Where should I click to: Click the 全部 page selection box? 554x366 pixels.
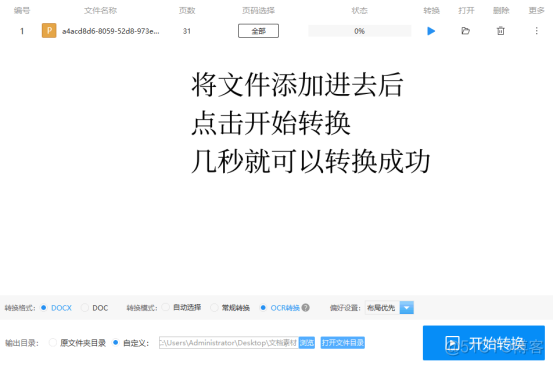click(x=258, y=31)
